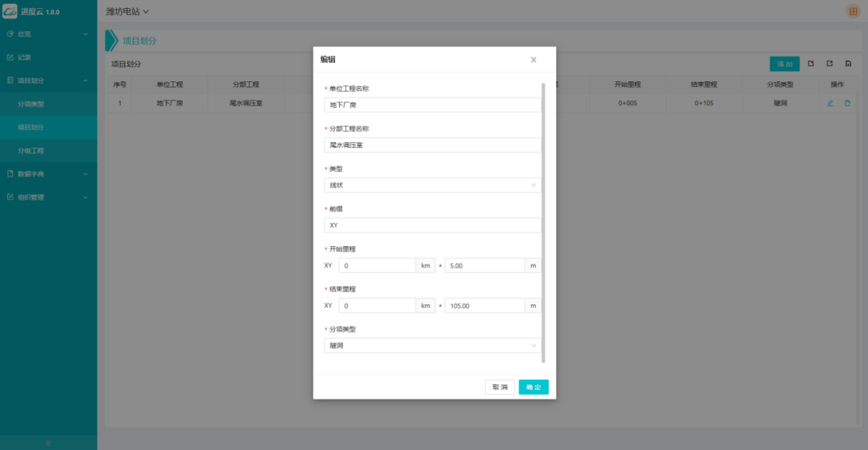This screenshot has width=868, height=450.
Task: Click the import icon next to 添加
Action: click(812, 64)
